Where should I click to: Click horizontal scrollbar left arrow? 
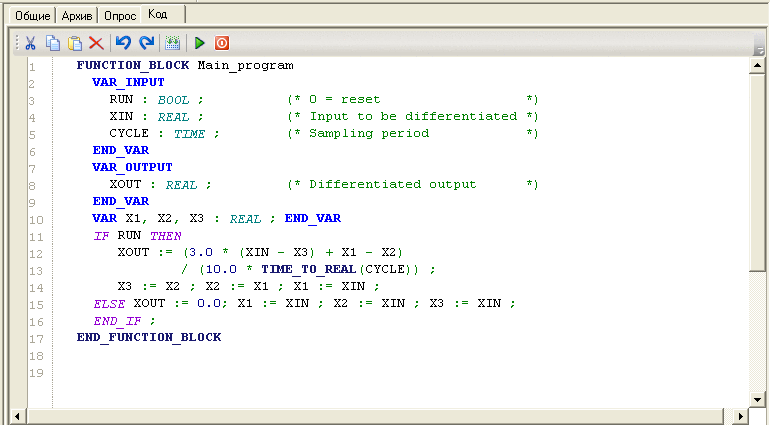(17, 417)
